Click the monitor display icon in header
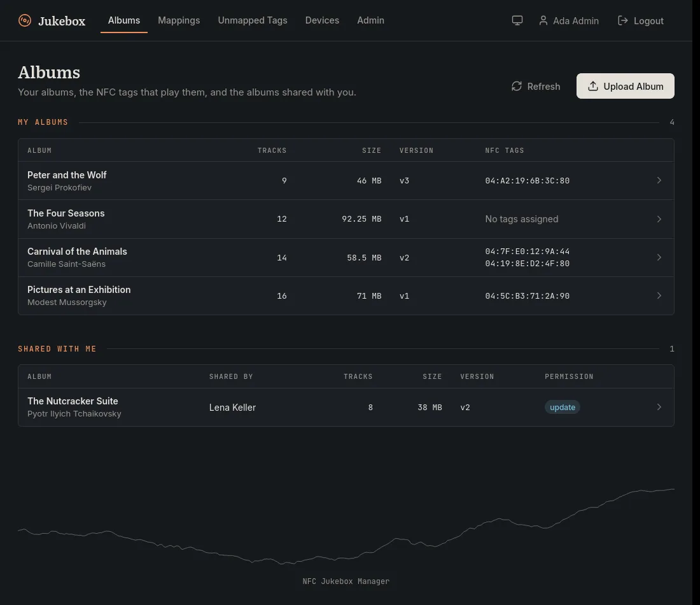 (x=517, y=20)
